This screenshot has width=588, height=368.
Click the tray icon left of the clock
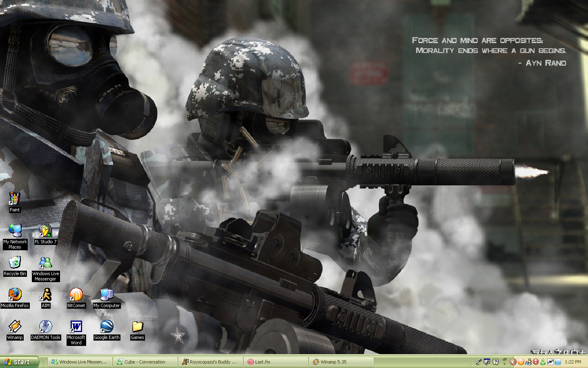pos(558,362)
